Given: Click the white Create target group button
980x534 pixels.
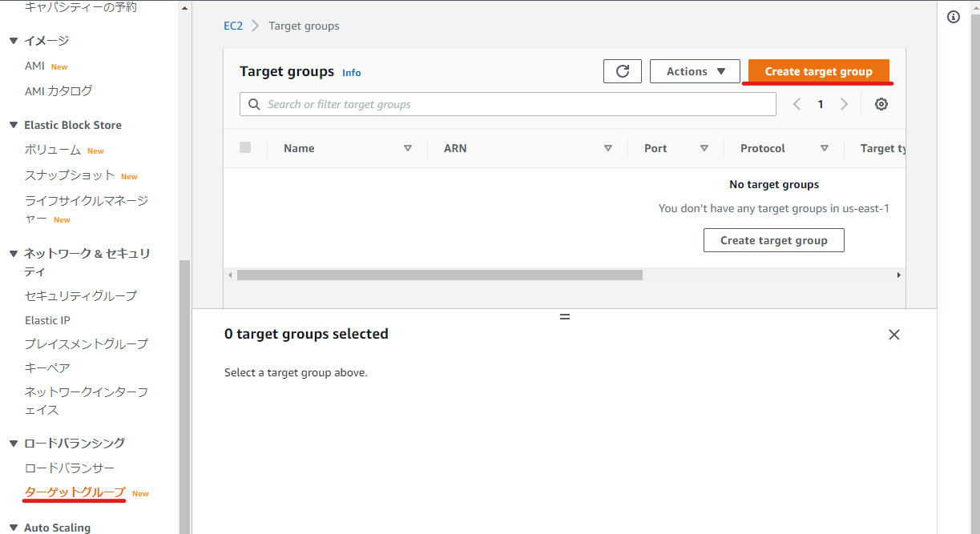Looking at the screenshot, I should [x=773, y=240].
